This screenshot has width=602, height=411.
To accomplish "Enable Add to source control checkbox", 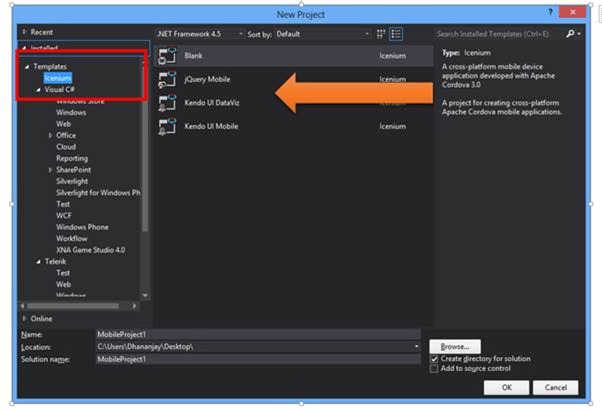I will pos(433,369).
